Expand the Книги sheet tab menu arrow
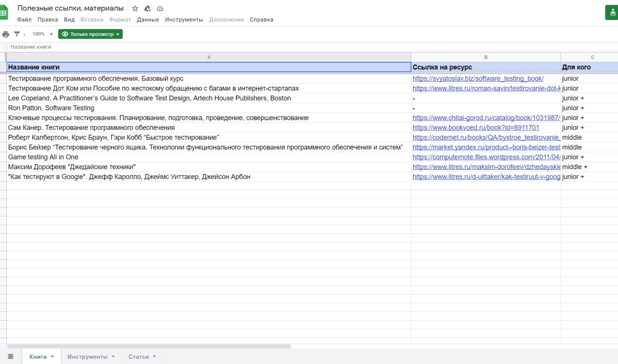The width and height of the screenshot is (618, 364). [x=52, y=357]
